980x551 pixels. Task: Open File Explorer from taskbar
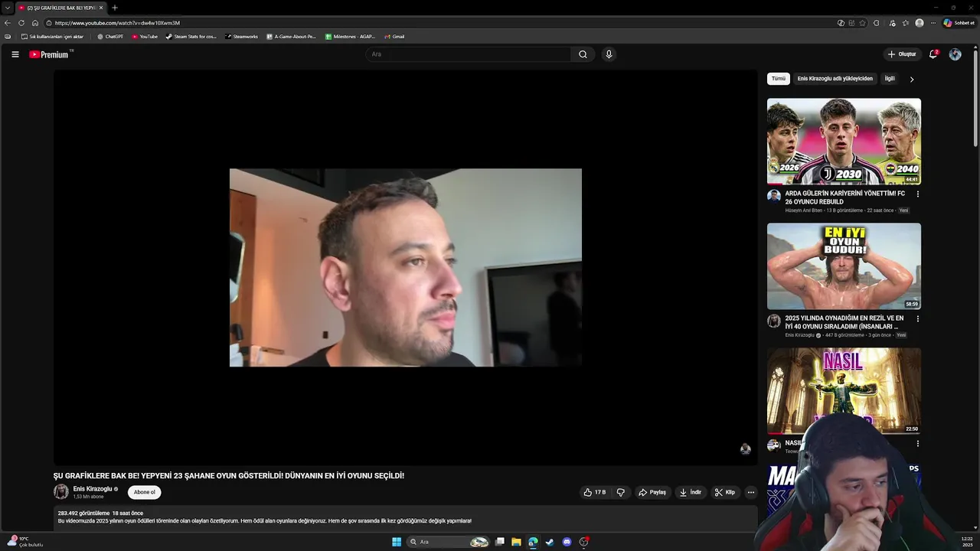(x=516, y=542)
